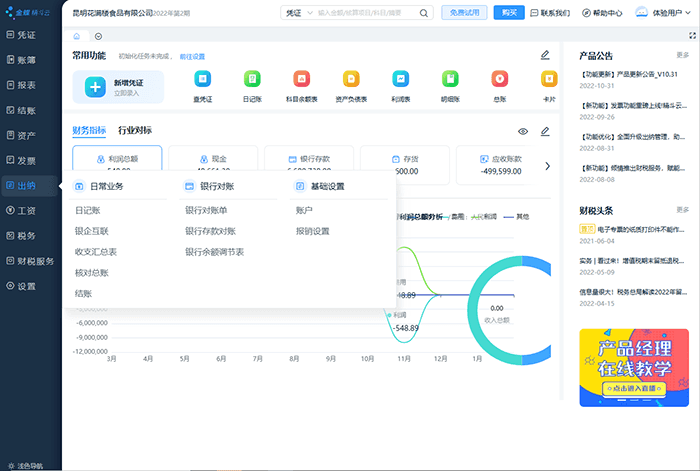Toggle the 其他 legend item in chart

click(517, 217)
